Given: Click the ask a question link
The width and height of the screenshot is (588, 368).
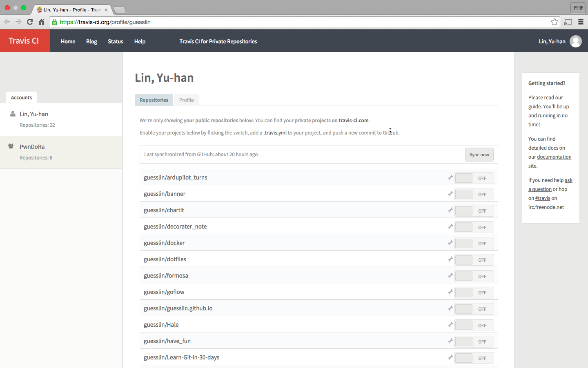Looking at the screenshot, I should click(x=550, y=184).
